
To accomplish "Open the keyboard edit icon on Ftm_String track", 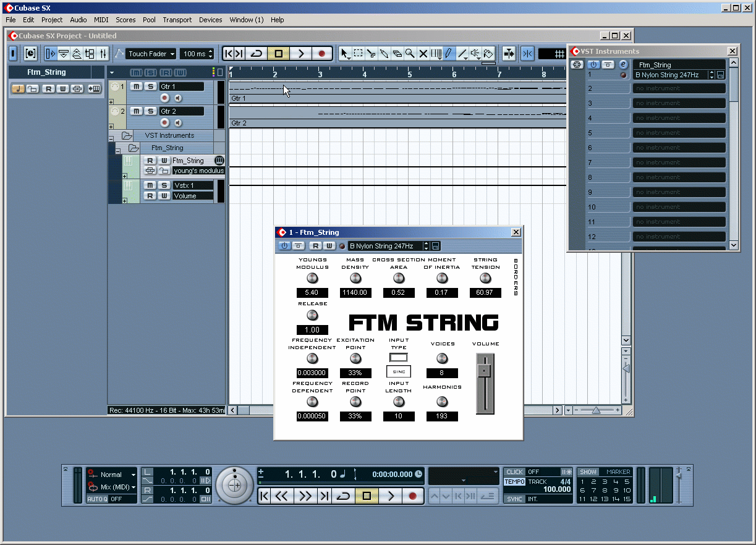I will tap(219, 161).
